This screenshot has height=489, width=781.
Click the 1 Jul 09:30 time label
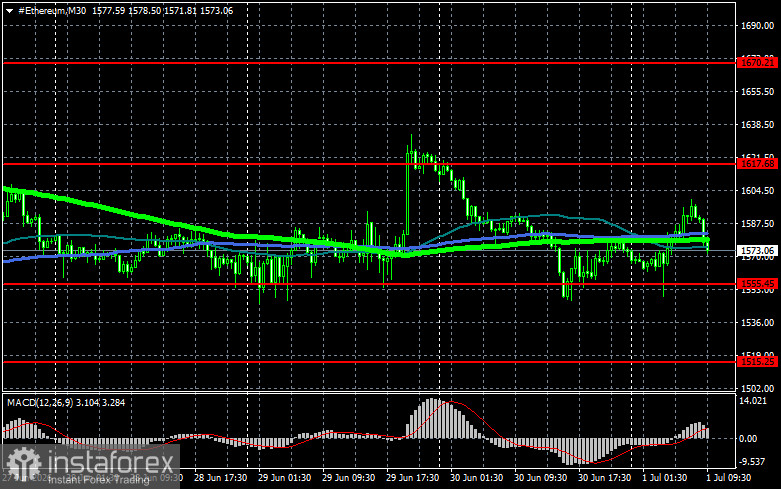[x=728, y=478]
